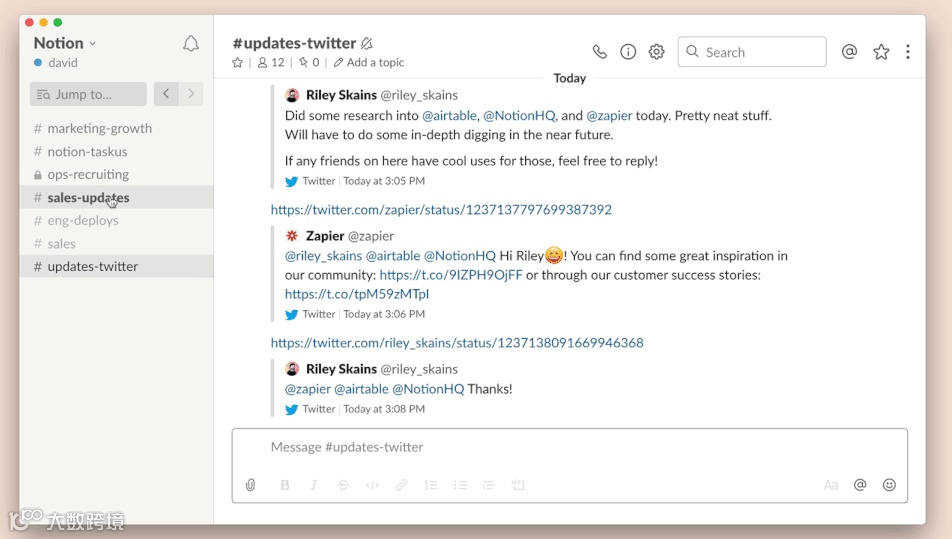This screenshot has height=539, width=952.
Task: View pinned items count 0
Action: tap(309, 63)
